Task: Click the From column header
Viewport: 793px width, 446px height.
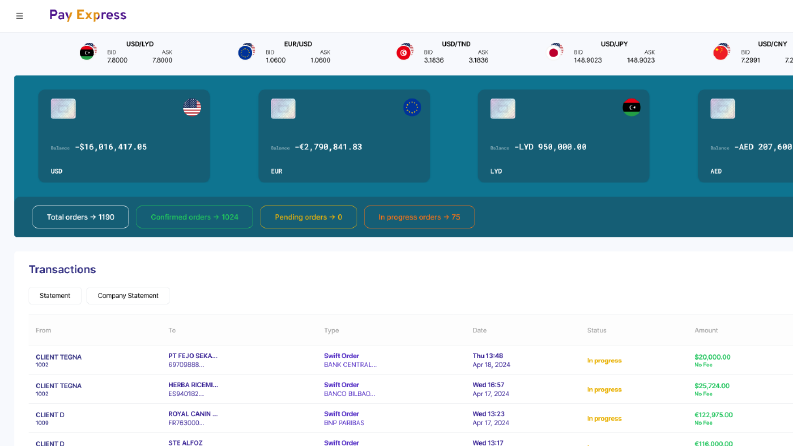Action: (x=43, y=331)
